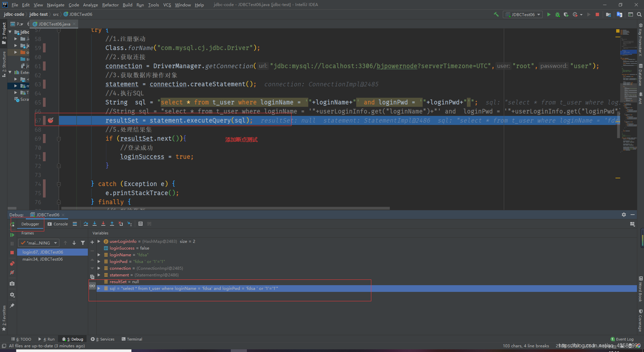Select the Debugger tab
The image size is (644, 352).
tap(30, 224)
